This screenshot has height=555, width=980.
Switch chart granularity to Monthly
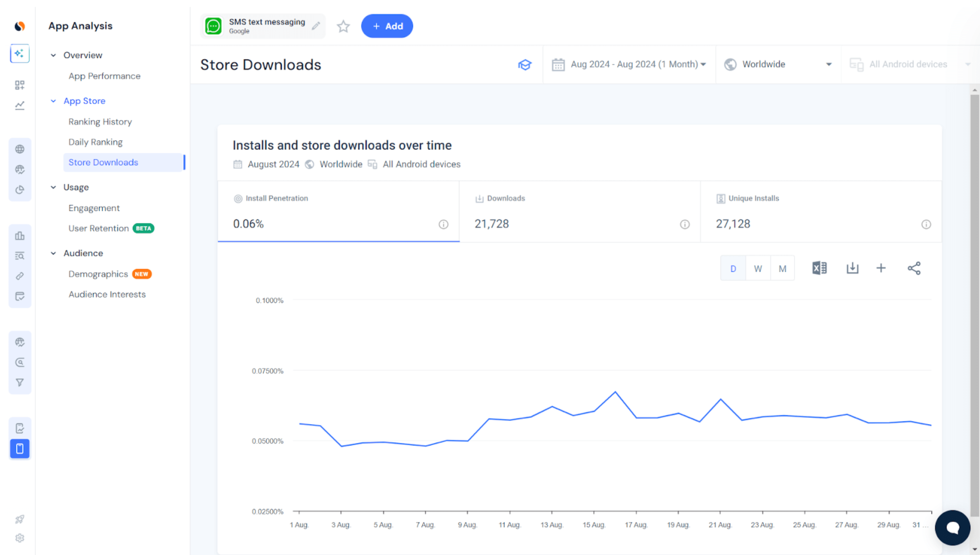(782, 268)
